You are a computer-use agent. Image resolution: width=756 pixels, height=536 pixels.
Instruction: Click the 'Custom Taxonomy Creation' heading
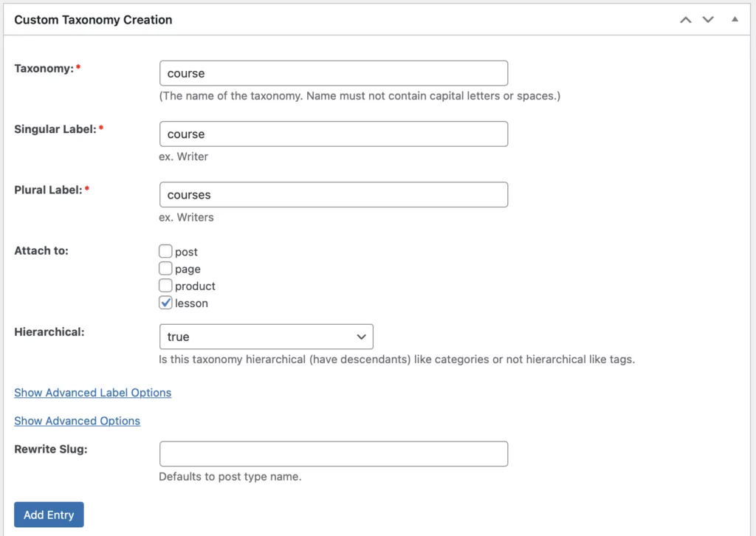[93, 20]
